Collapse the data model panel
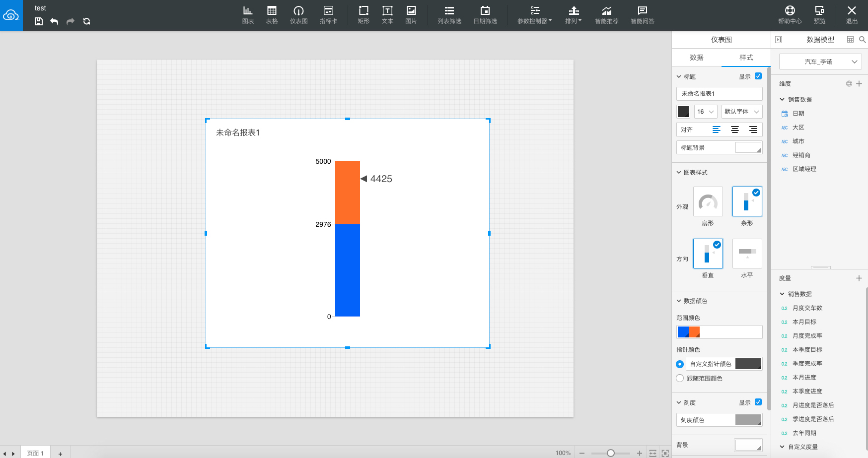This screenshot has height=458, width=868. (x=779, y=40)
